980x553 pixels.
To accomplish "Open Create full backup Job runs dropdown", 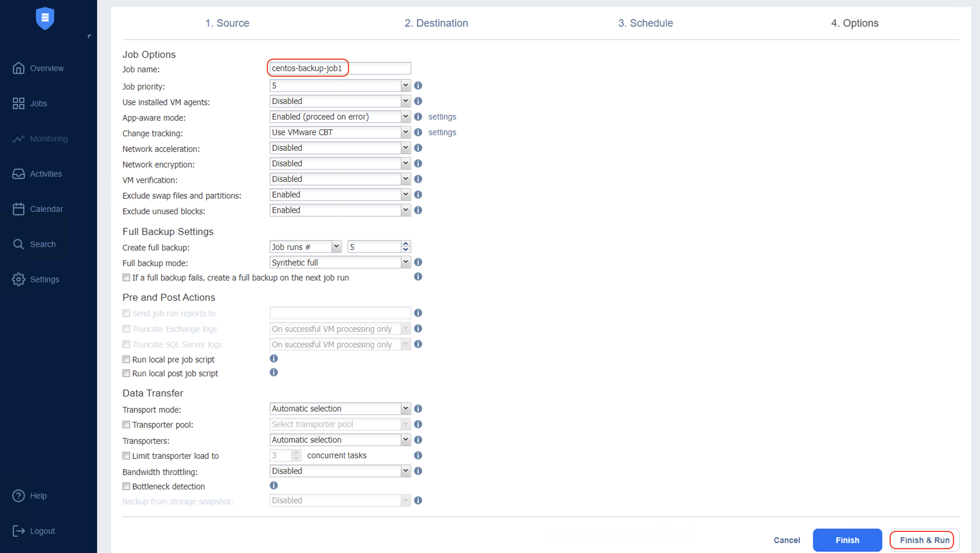I will click(x=305, y=247).
